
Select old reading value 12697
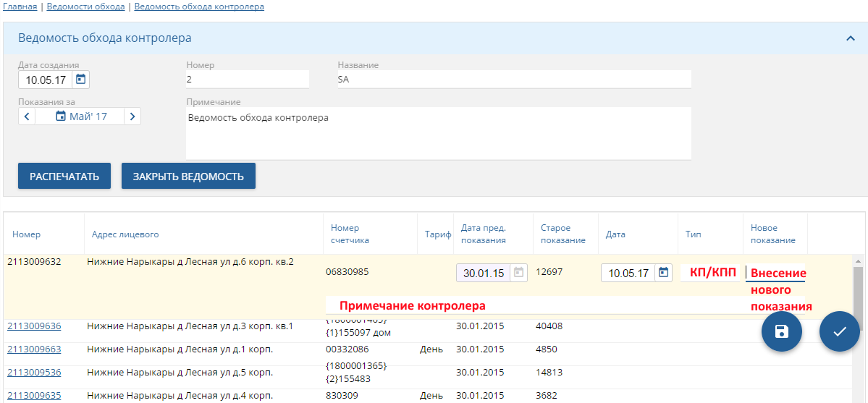tap(549, 272)
